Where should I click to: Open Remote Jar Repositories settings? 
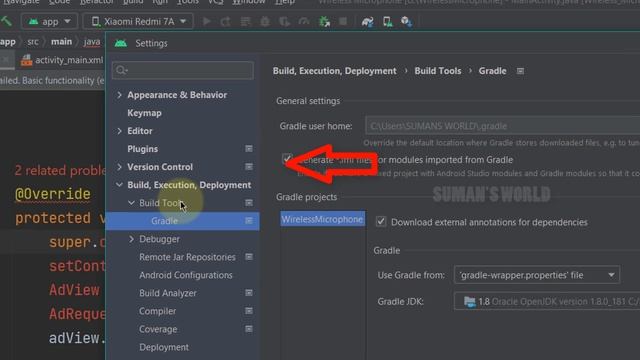[x=187, y=257]
